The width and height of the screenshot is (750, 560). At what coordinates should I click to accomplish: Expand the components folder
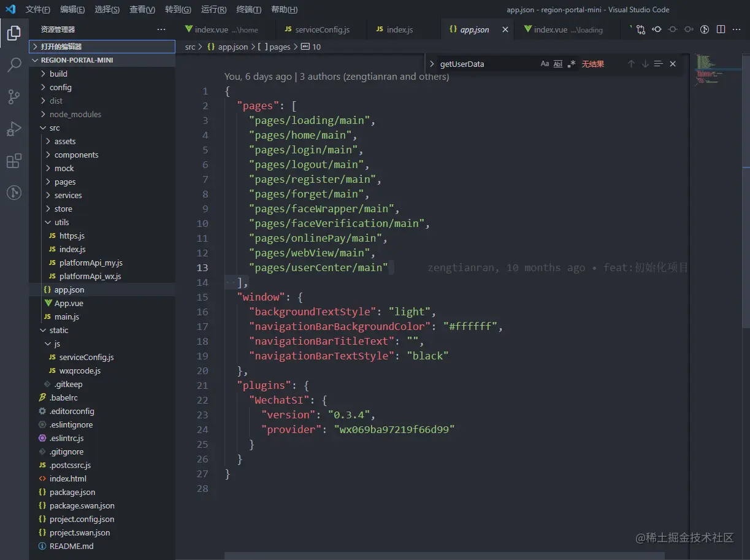tap(102, 155)
